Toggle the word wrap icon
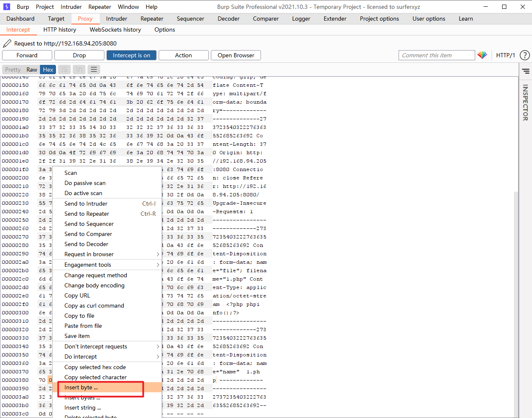The width and height of the screenshot is (532, 418). pyautogui.click(x=64, y=70)
